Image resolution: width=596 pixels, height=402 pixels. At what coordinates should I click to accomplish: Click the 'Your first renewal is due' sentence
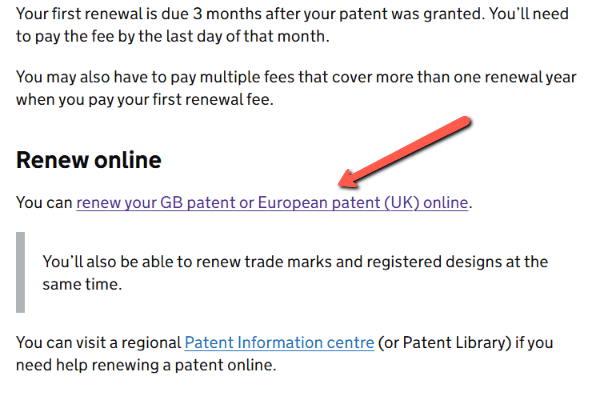click(292, 14)
